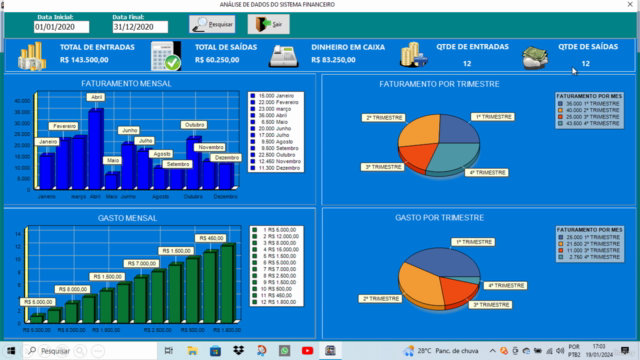Click the 11.300 Dezembro legend entry

tap(276, 168)
